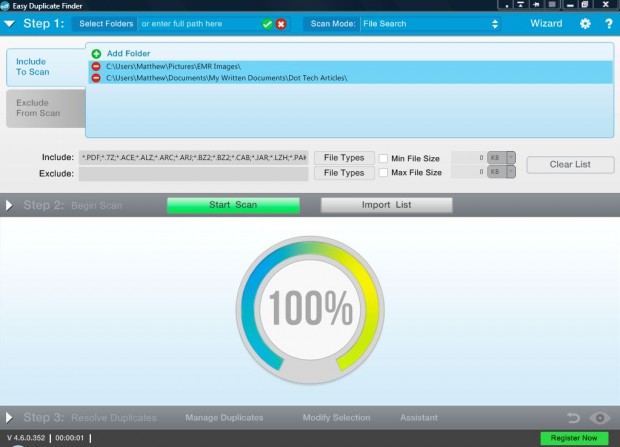
Task: Click the 00:00:01 elapsed timer
Action: [x=70, y=438]
